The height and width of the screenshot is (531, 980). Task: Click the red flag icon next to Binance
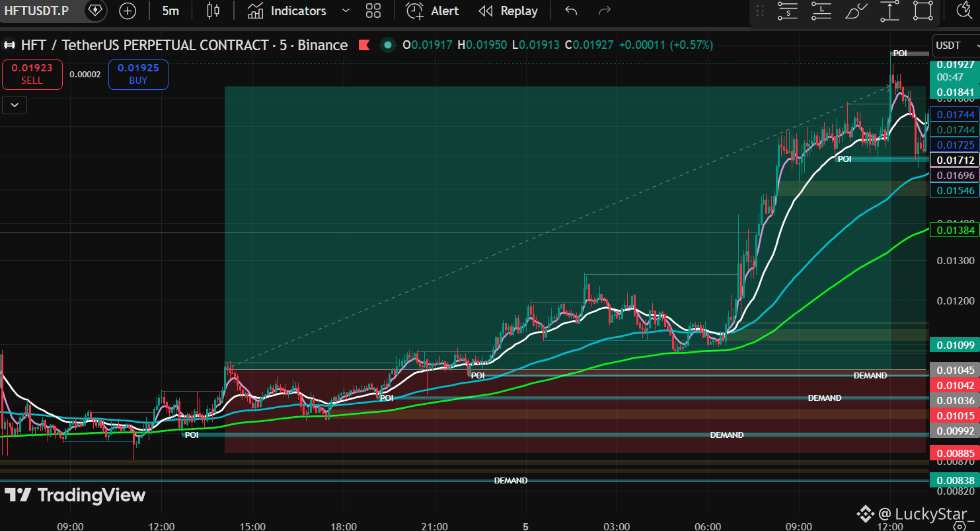coord(363,45)
